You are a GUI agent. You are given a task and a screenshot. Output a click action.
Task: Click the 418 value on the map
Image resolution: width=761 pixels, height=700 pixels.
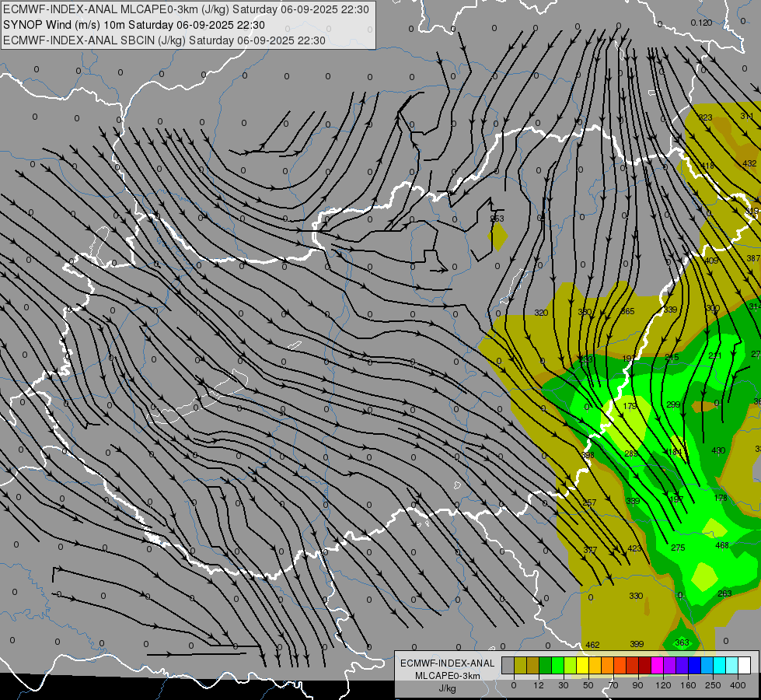coord(707,166)
